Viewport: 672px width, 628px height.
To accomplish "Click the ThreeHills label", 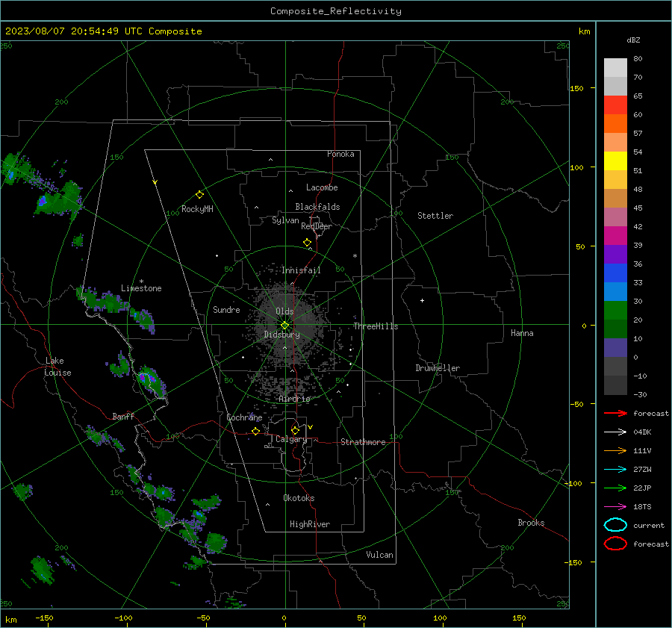I will coord(376,326).
